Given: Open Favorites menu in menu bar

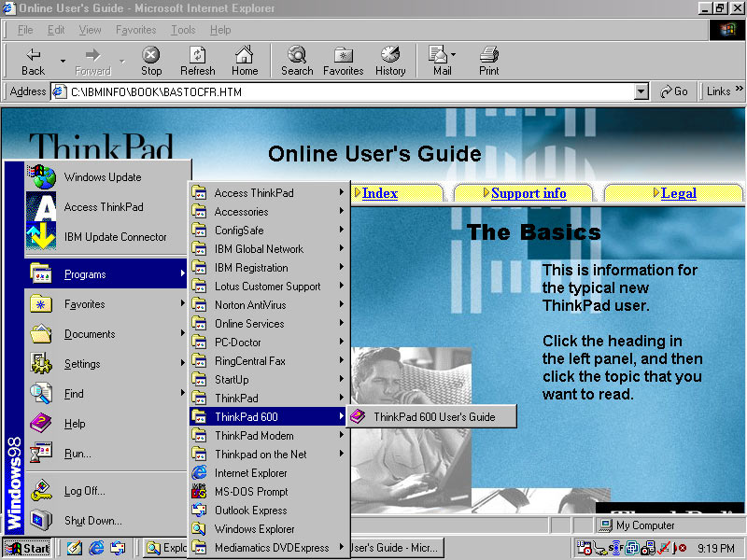Looking at the screenshot, I should (x=135, y=30).
